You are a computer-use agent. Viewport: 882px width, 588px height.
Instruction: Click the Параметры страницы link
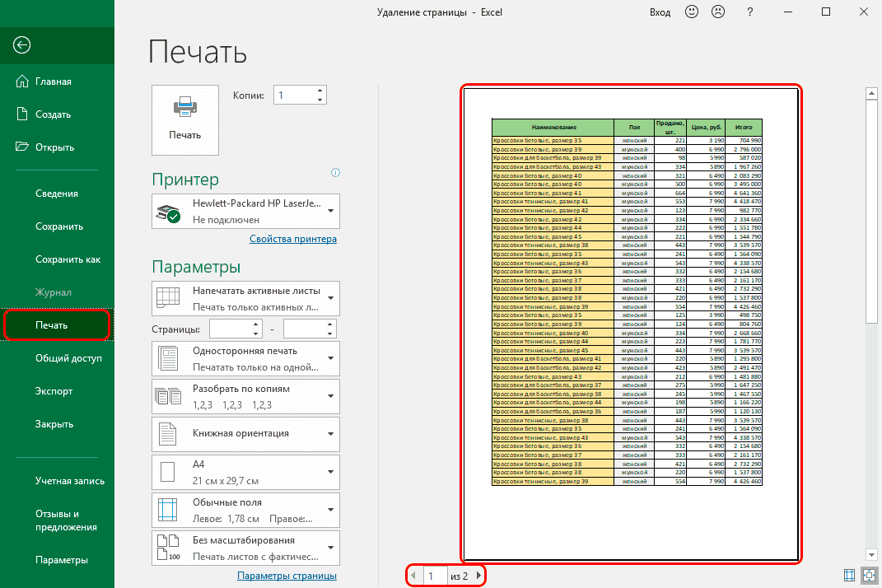click(287, 576)
